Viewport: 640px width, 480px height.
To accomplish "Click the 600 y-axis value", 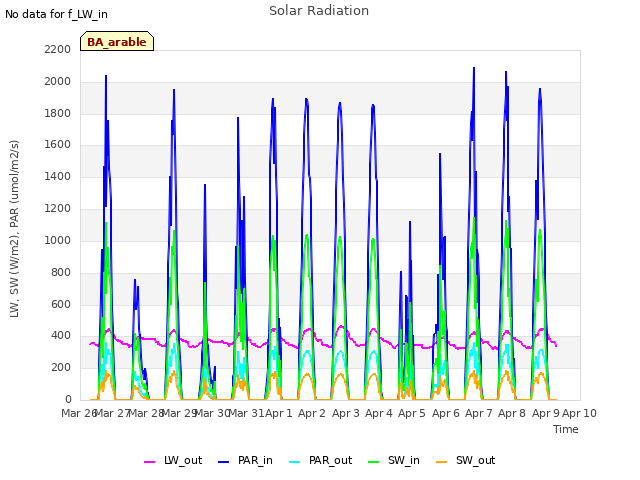I will [61, 304].
